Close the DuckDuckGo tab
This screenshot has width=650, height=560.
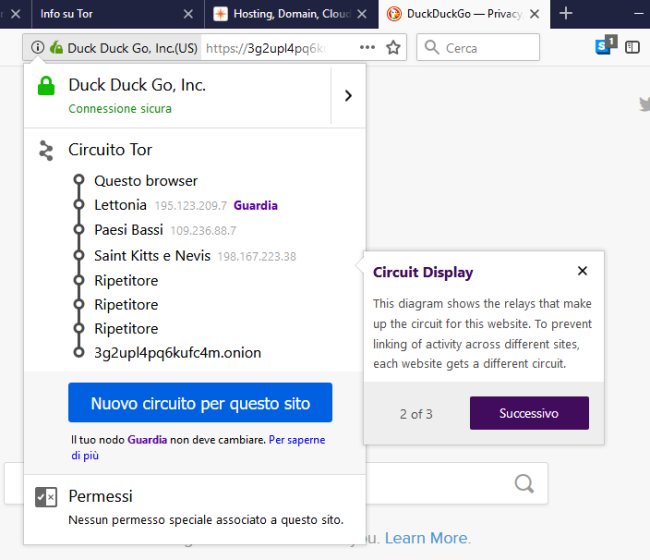point(535,14)
